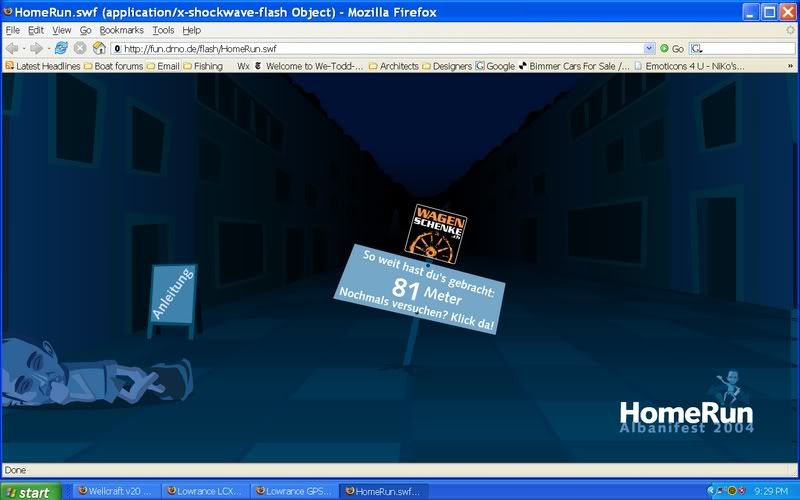Screen dimensions: 800x500
Task: Click the system clock showing 9:29 PM
Action: coord(771,491)
